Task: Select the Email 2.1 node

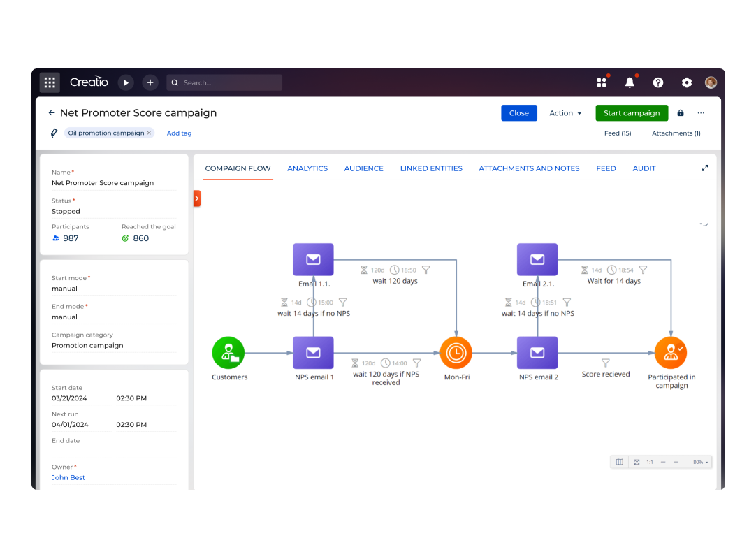Action: coord(537,259)
